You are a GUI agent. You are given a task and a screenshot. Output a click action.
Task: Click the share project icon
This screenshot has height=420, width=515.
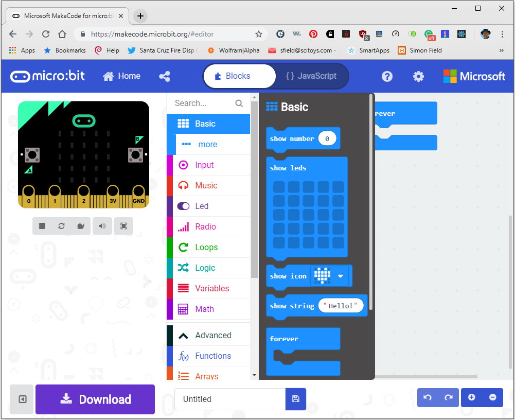[x=165, y=76]
